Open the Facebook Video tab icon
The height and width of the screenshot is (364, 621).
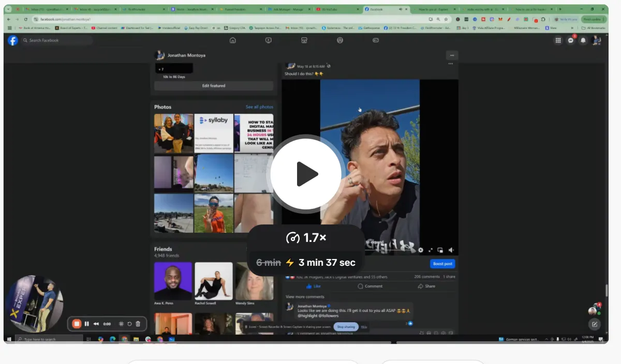(x=269, y=40)
